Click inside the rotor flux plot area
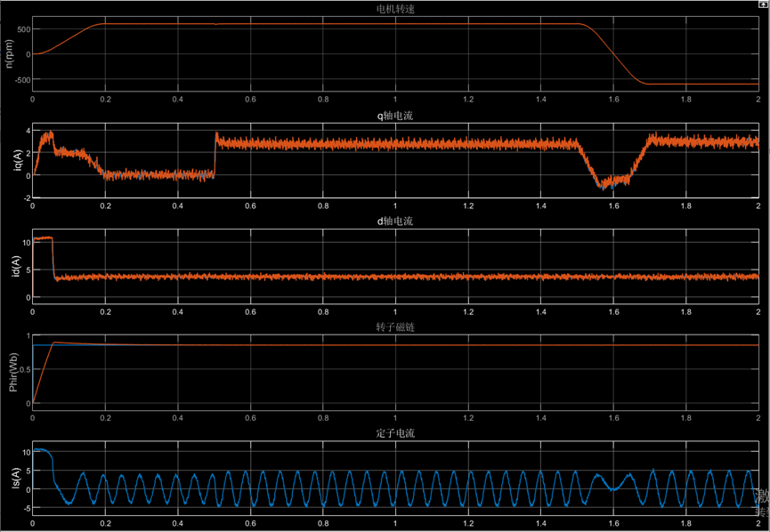 (x=395, y=372)
